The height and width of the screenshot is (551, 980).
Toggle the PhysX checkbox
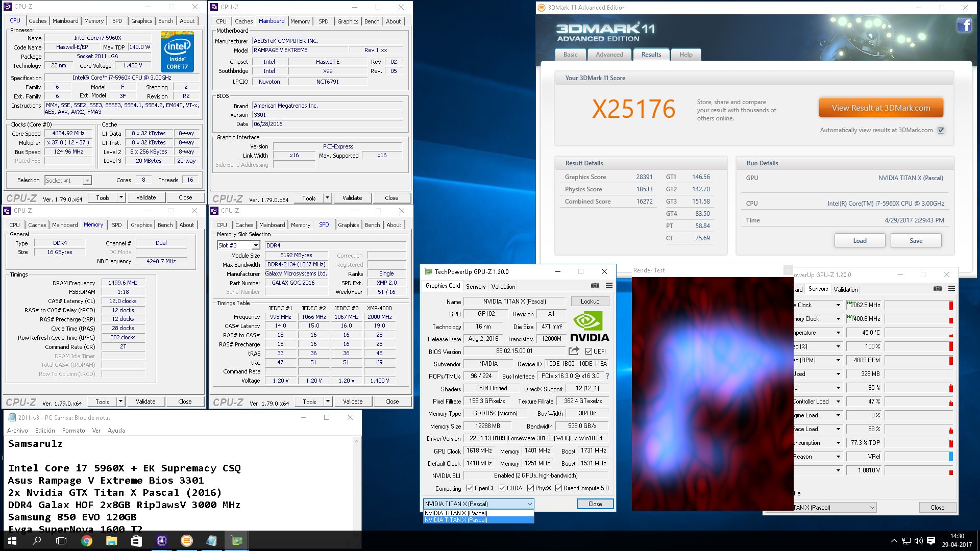coord(531,488)
